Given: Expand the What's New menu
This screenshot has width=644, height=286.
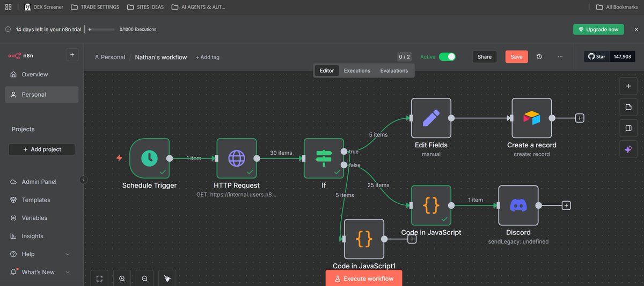Looking at the screenshot, I should (41, 272).
